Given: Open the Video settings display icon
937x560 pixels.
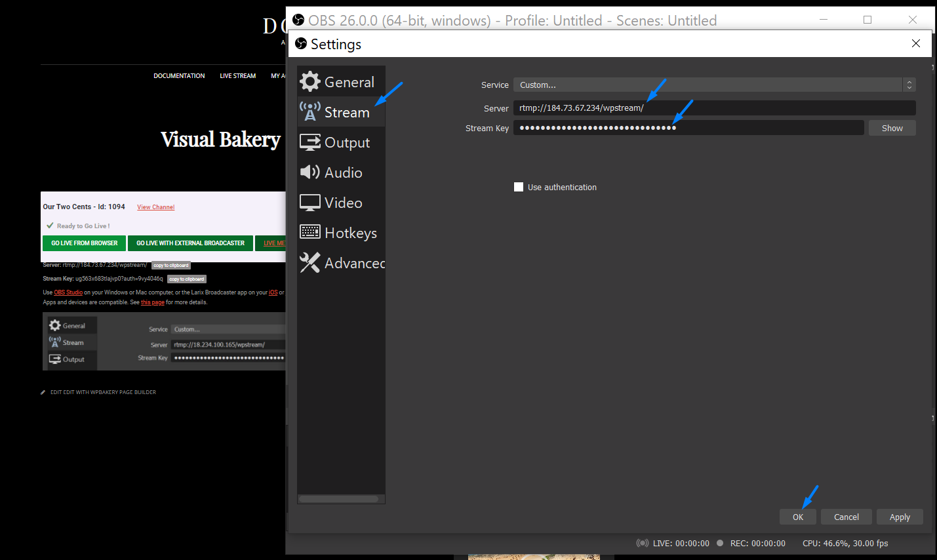Looking at the screenshot, I should [x=310, y=203].
